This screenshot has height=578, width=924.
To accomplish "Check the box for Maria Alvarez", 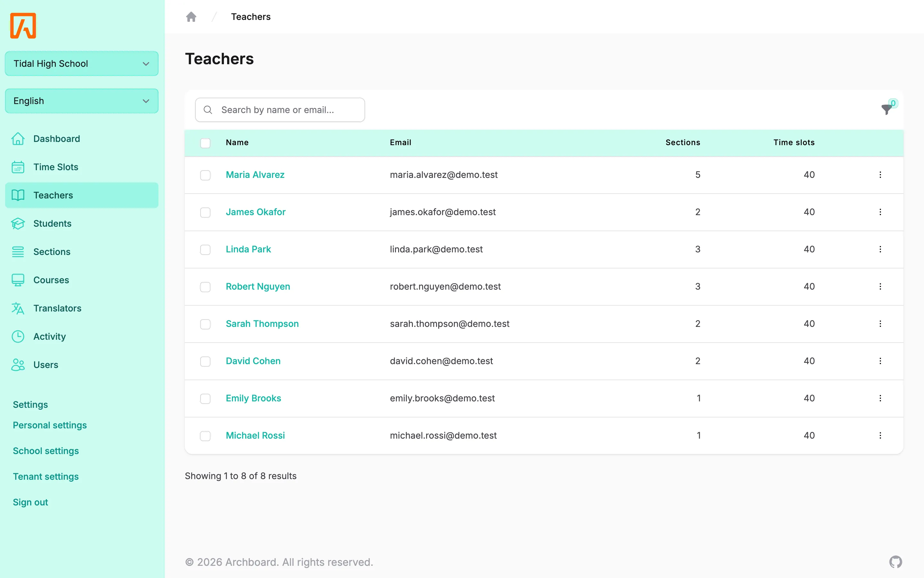I will 205,175.
